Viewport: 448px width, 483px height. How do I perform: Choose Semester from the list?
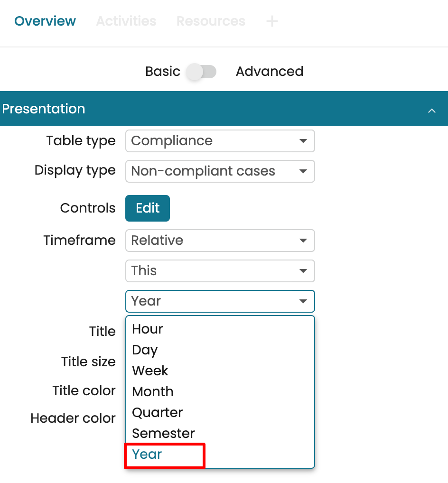pyautogui.click(x=163, y=434)
